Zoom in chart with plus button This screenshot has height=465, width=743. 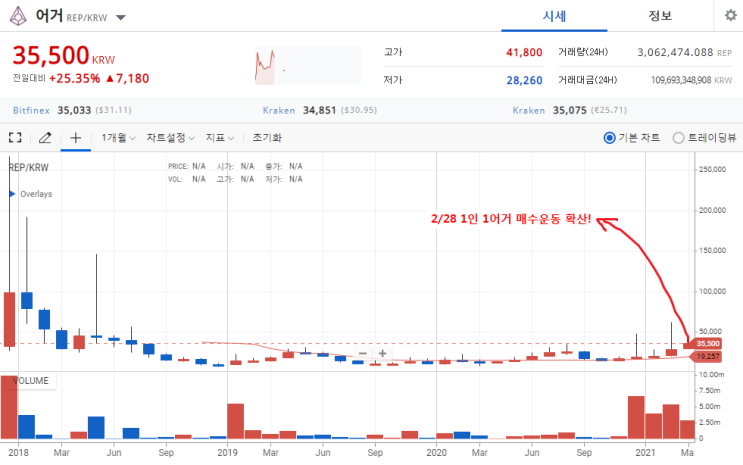pos(382,353)
